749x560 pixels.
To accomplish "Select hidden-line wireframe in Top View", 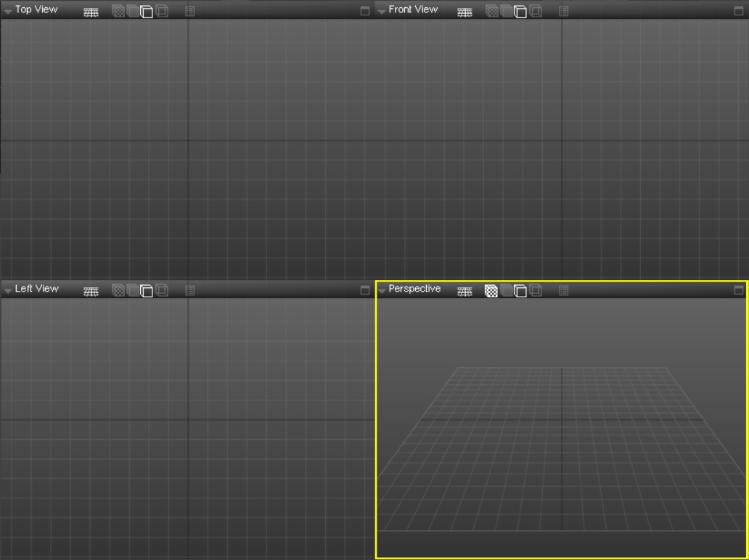I will [x=147, y=12].
